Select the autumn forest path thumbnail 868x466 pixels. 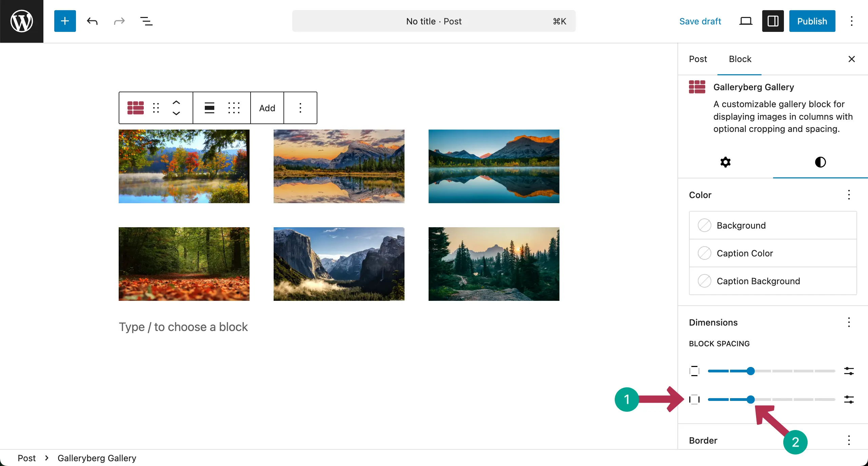184,264
